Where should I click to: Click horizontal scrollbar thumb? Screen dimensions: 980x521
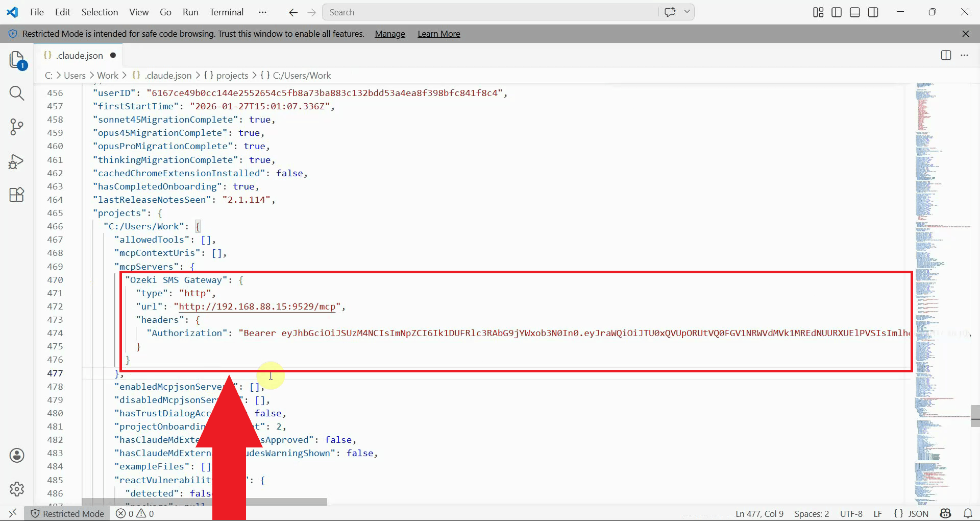pos(205,502)
